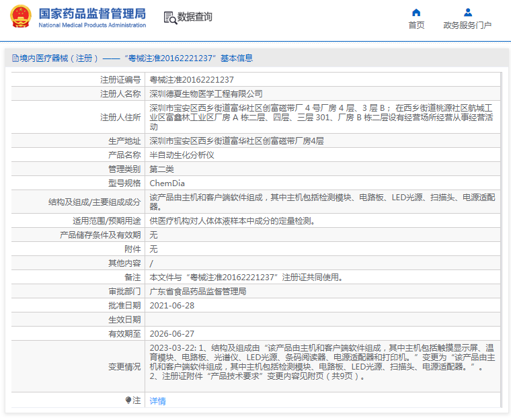The height and width of the screenshot is (420, 511).
Task: Open the 政务服务门户 text label
Action: pos(467,26)
